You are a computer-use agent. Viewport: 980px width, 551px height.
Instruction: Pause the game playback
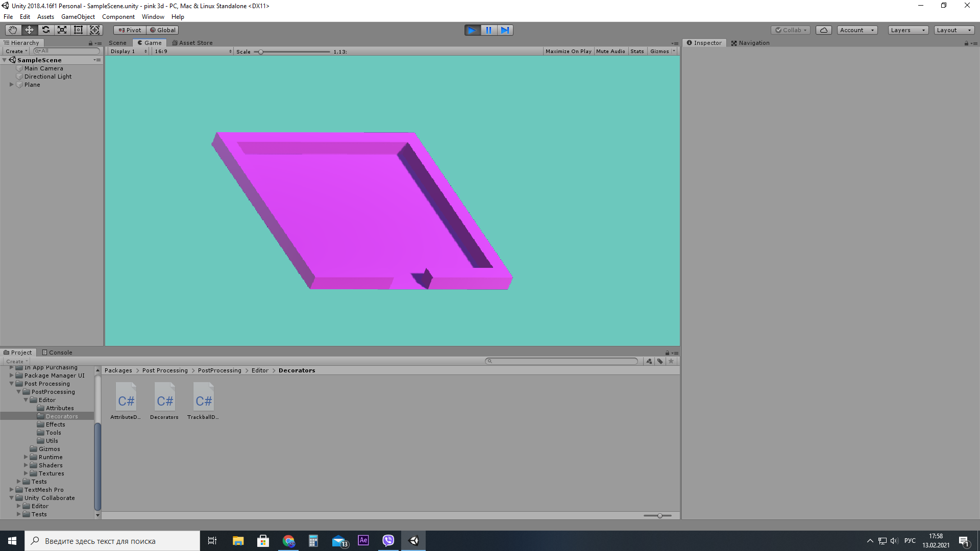click(488, 30)
